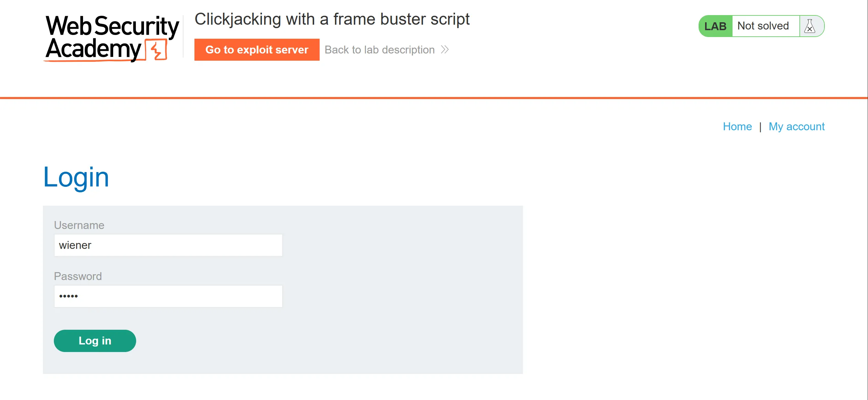The width and height of the screenshot is (868, 400).
Task: Click the double chevron arrow icon
Action: point(445,50)
